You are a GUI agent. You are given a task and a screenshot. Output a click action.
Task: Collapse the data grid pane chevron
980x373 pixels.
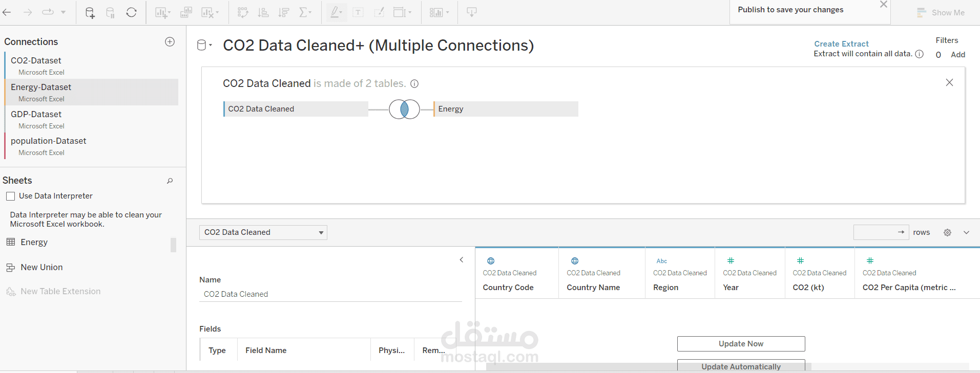[x=967, y=232]
